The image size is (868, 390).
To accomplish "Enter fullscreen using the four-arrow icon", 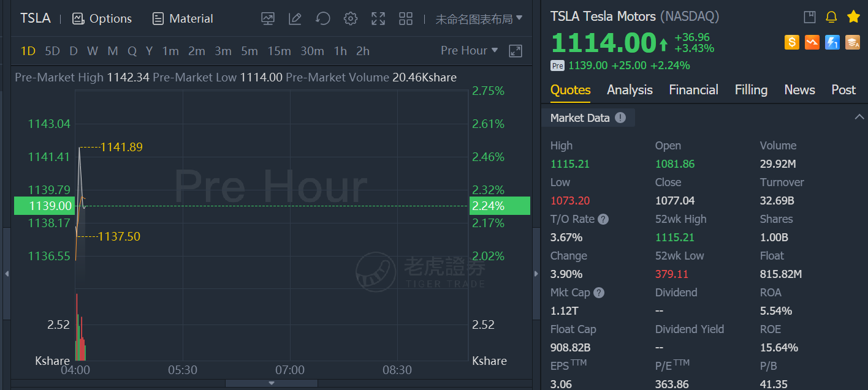I will (378, 18).
